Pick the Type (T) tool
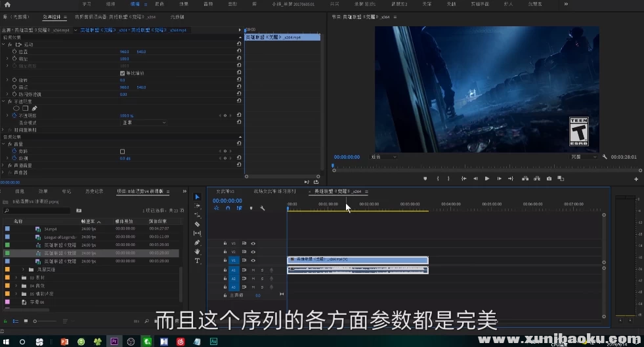The image size is (644, 347). coord(197,260)
